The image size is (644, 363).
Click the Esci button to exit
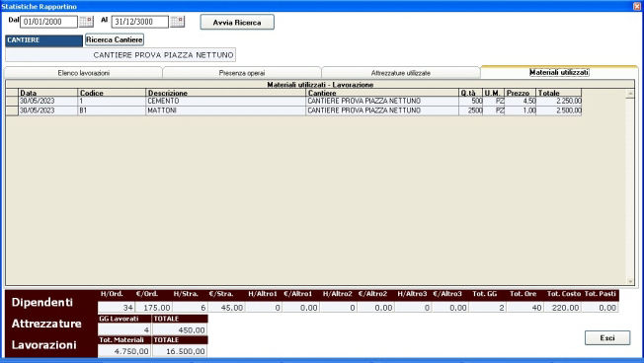point(607,338)
